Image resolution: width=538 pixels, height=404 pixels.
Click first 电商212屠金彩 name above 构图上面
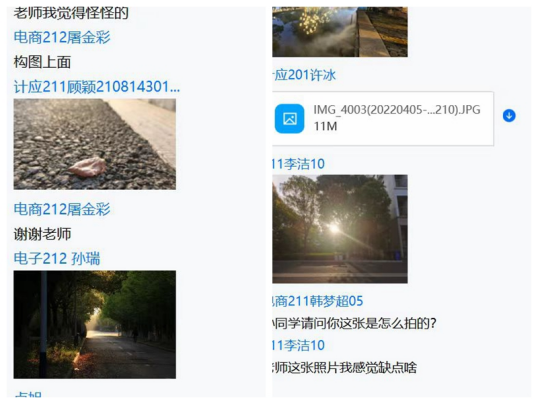62,37
